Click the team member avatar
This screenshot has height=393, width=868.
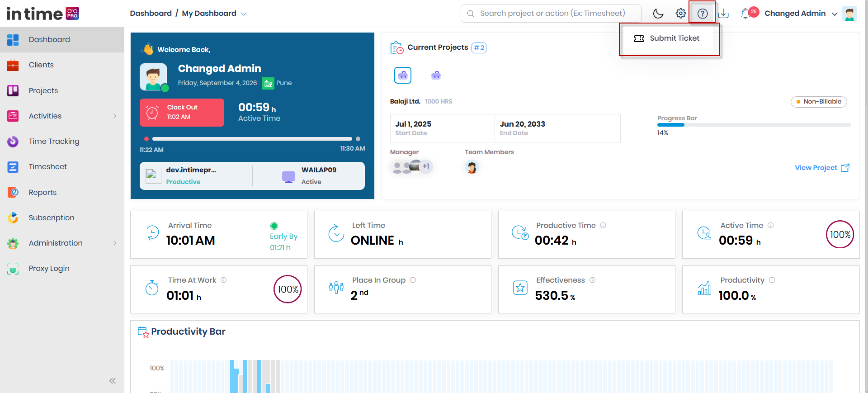(x=472, y=167)
